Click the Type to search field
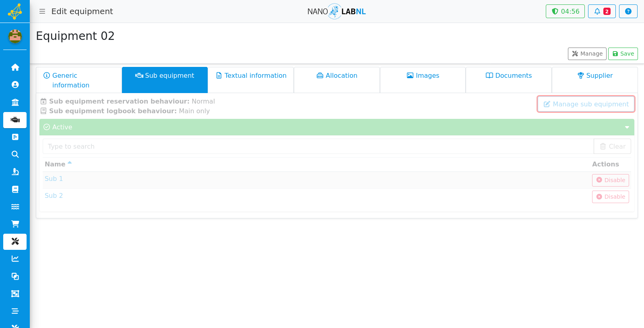This screenshot has height=328, width=644. 318,146
